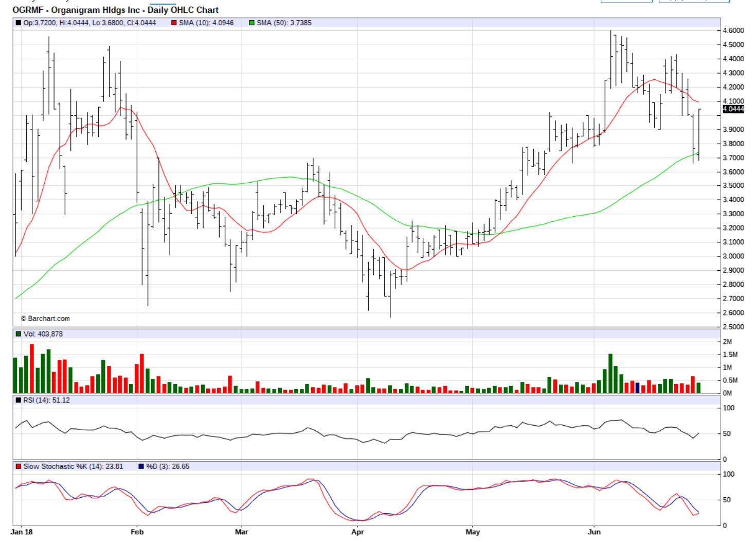Click the 100 label on the Stochastic axis
The height and width of the screenshot is (542, 756).
click(729, 474)
